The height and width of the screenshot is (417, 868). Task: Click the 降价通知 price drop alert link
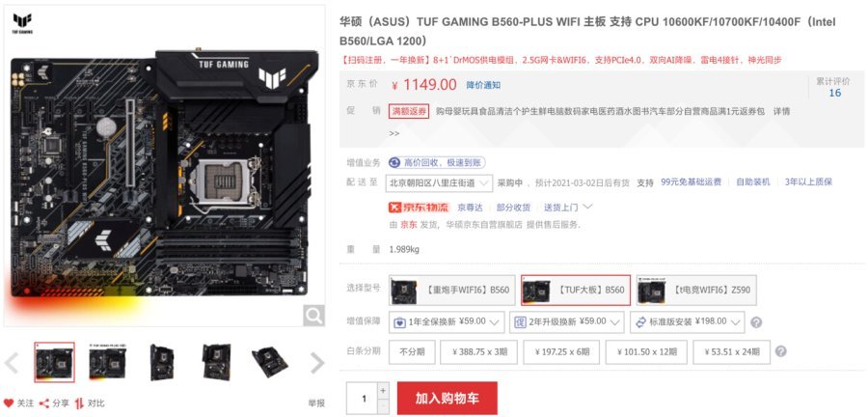(483, 85)
